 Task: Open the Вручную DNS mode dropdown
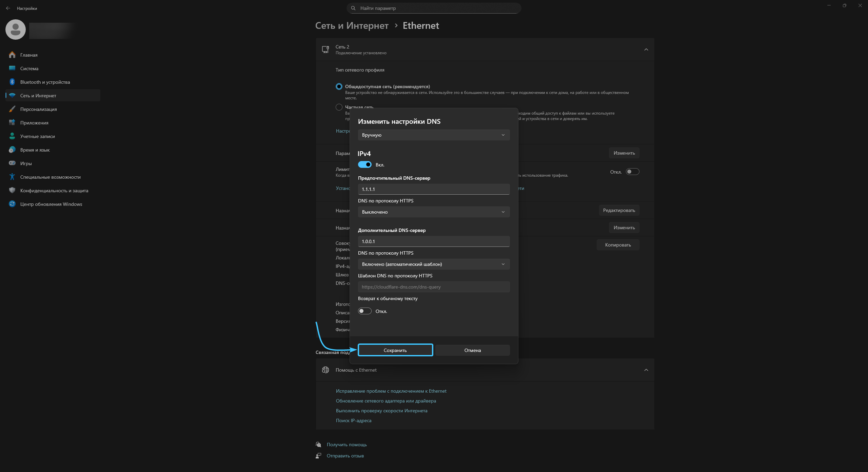434,135
